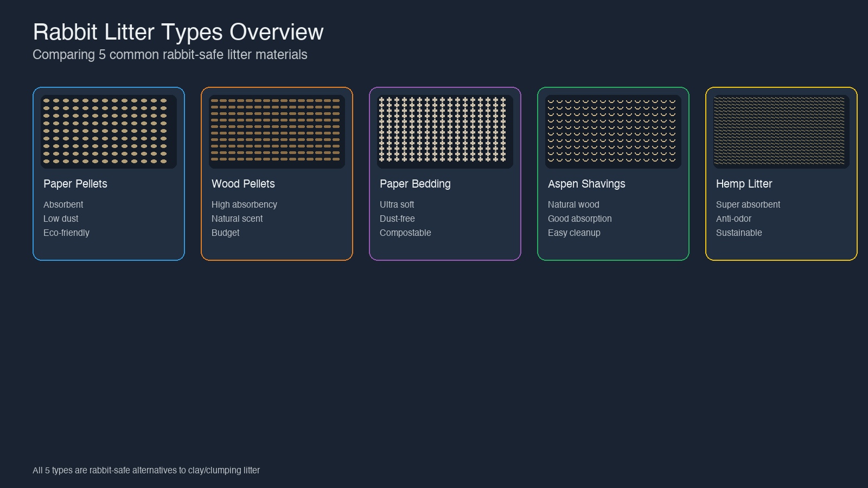Viewport: 868px width, 488px height.
Task: Click the Rabbit Litter Types Overview title
Action: coord(178,32)
